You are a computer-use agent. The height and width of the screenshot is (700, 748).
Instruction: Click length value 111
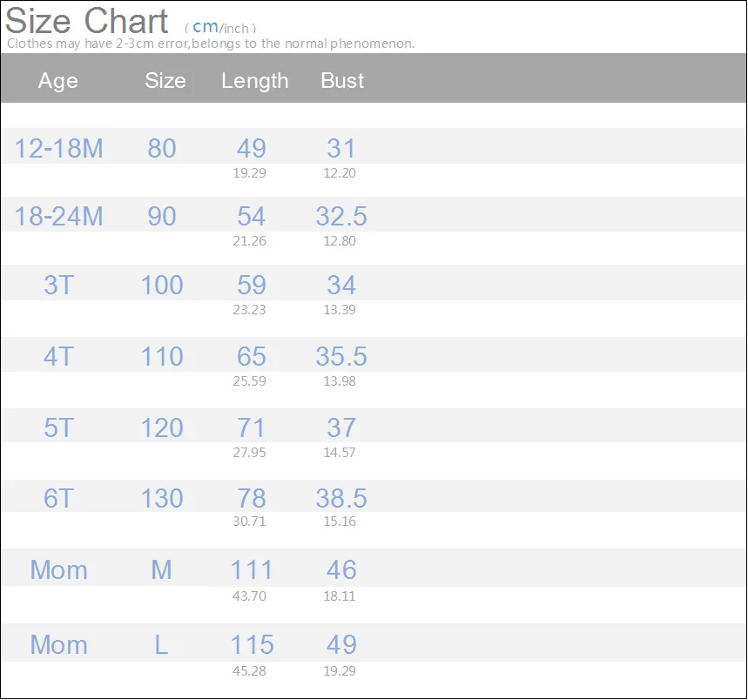252,569
